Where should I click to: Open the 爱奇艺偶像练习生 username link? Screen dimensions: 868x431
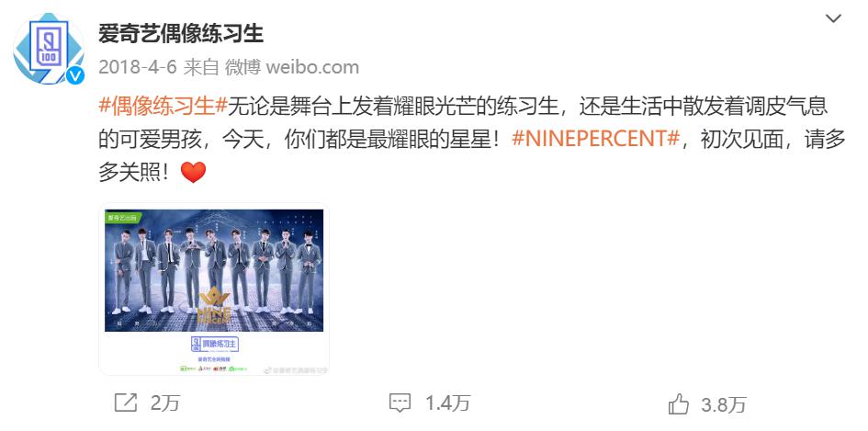[x=181, y=34]
